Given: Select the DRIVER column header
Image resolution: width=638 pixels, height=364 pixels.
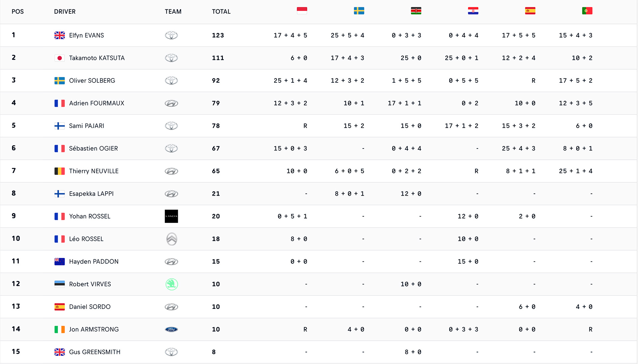Looking at the screenshot, I should click(65, 12).
